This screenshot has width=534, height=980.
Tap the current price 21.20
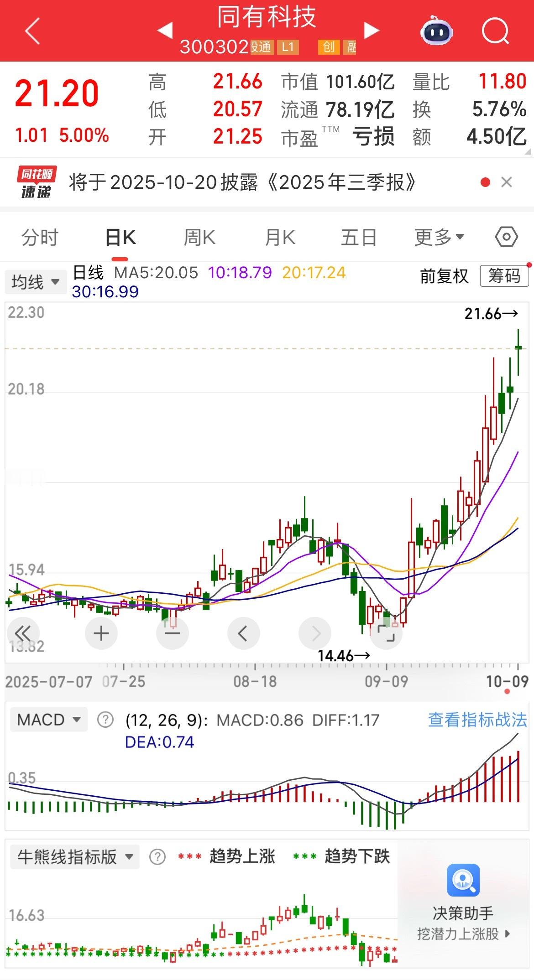57,93
